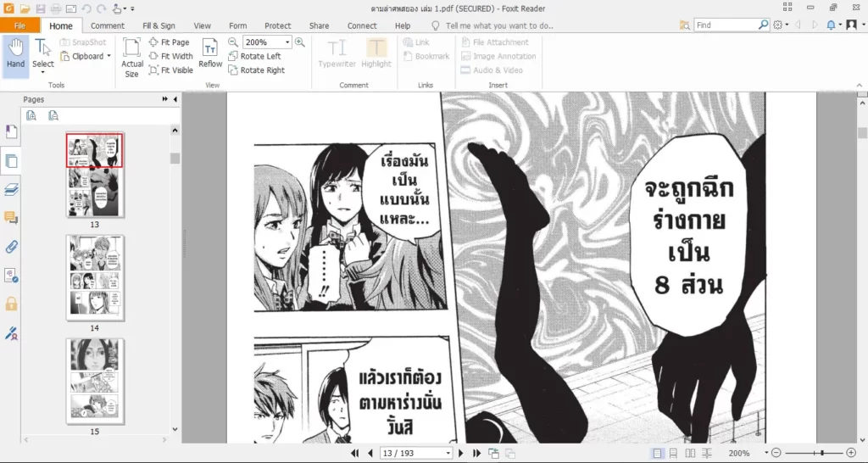Switch to the Form tab
Viewport: 868px width, 463px height.
tap(237, 25)
